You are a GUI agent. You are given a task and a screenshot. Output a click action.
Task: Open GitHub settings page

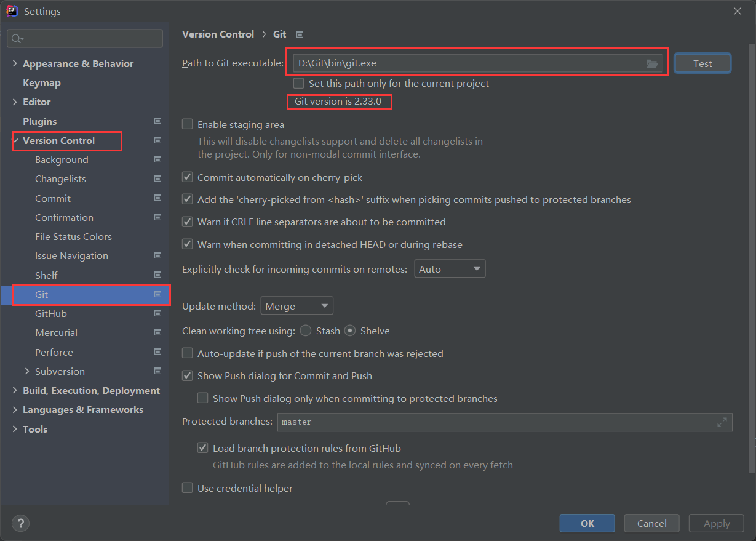click(51, 313)
